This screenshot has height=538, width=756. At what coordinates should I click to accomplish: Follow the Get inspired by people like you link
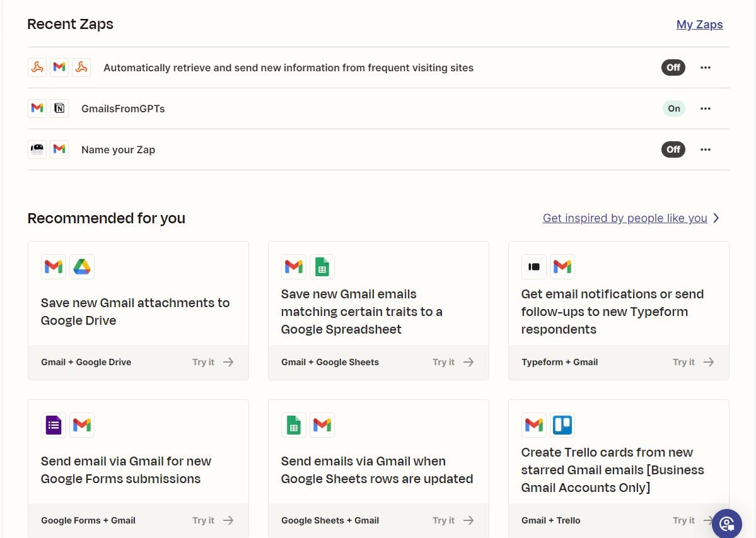coord(625,218)
